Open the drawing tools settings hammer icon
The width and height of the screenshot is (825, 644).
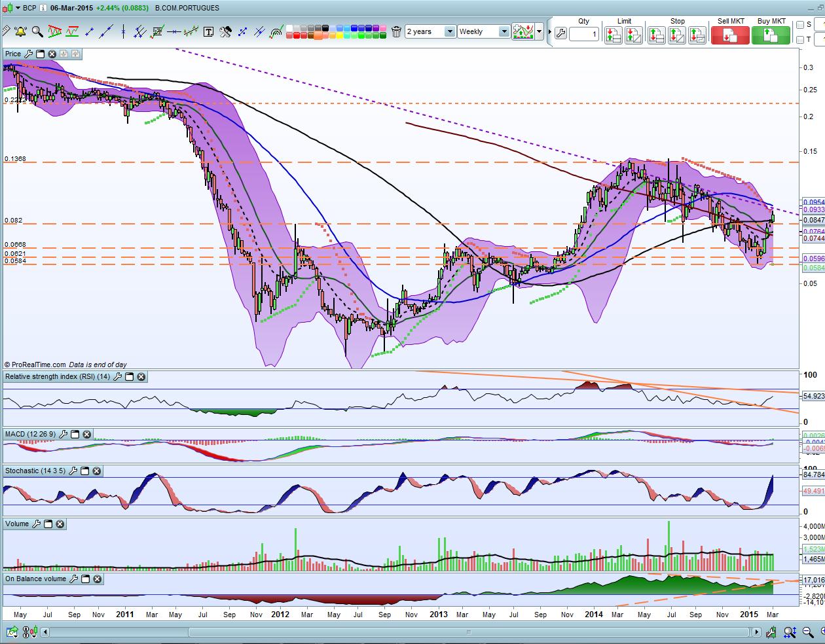pos(225,31)
